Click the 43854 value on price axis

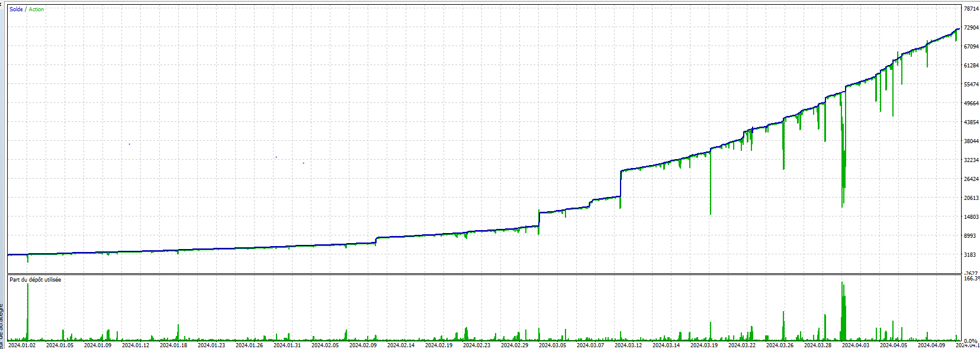[971, 122]
